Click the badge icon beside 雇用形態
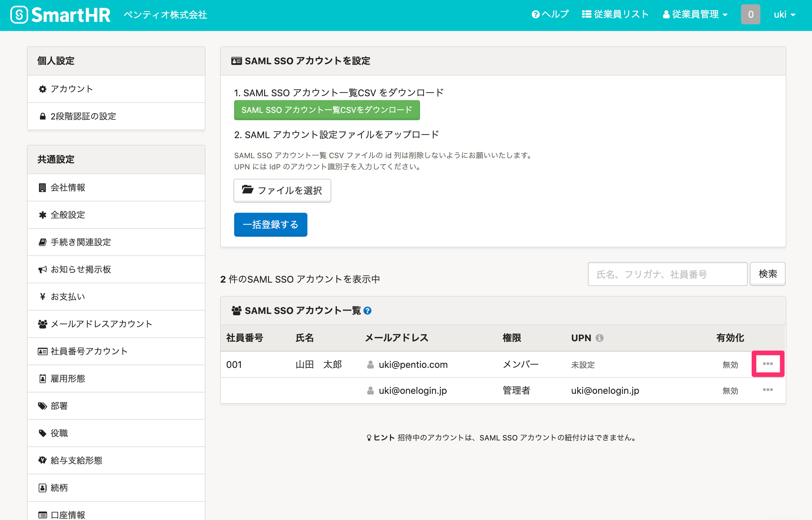 pyautogui.click(x=43, y=379)
